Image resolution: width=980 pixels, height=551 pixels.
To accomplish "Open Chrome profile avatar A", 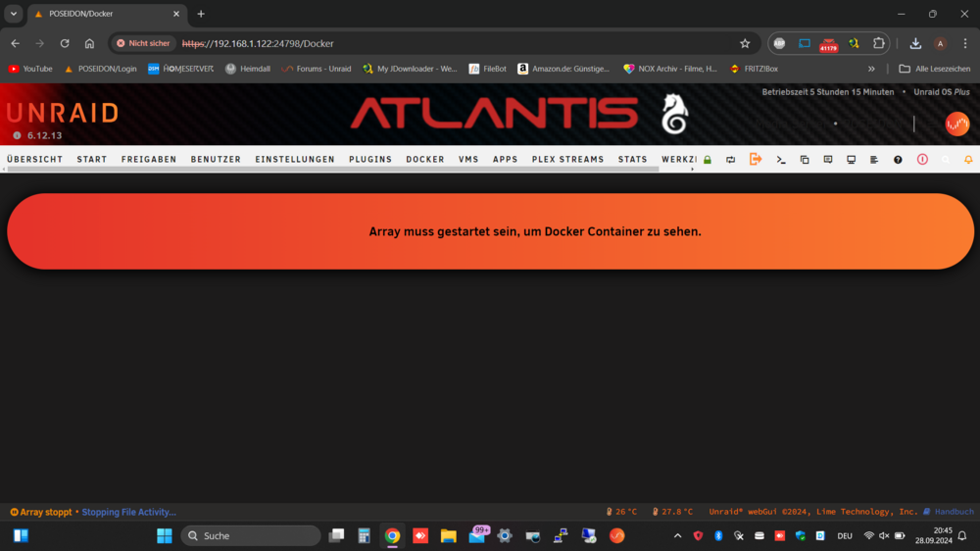I will click(x=940, y=43).
